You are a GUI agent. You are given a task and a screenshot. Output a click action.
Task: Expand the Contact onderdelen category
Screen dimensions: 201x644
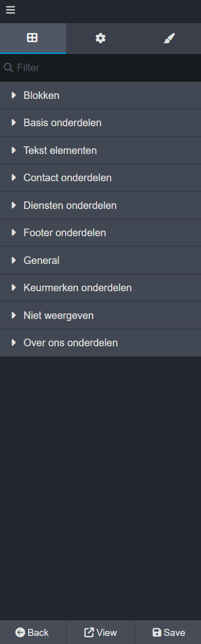[x=100, y=178]
